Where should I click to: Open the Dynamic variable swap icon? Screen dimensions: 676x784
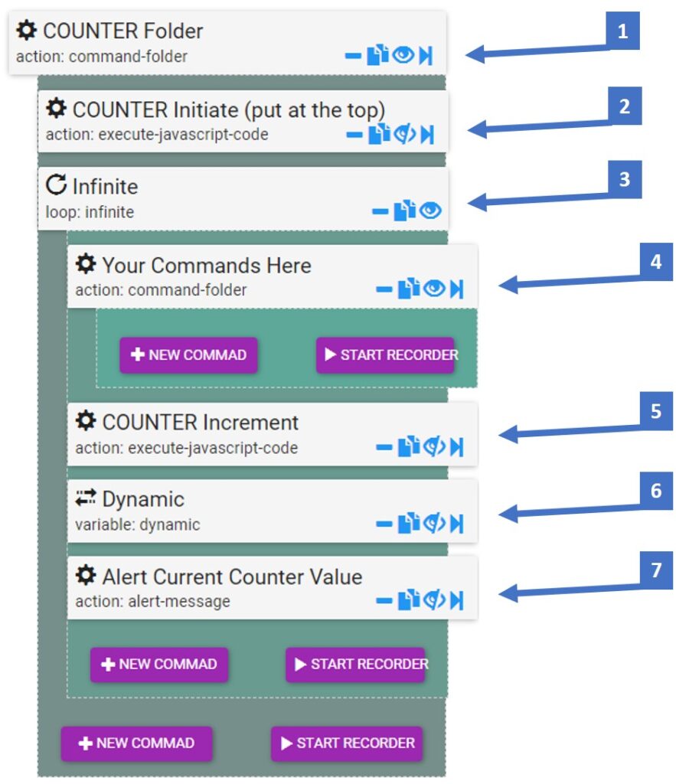point(86,498)
